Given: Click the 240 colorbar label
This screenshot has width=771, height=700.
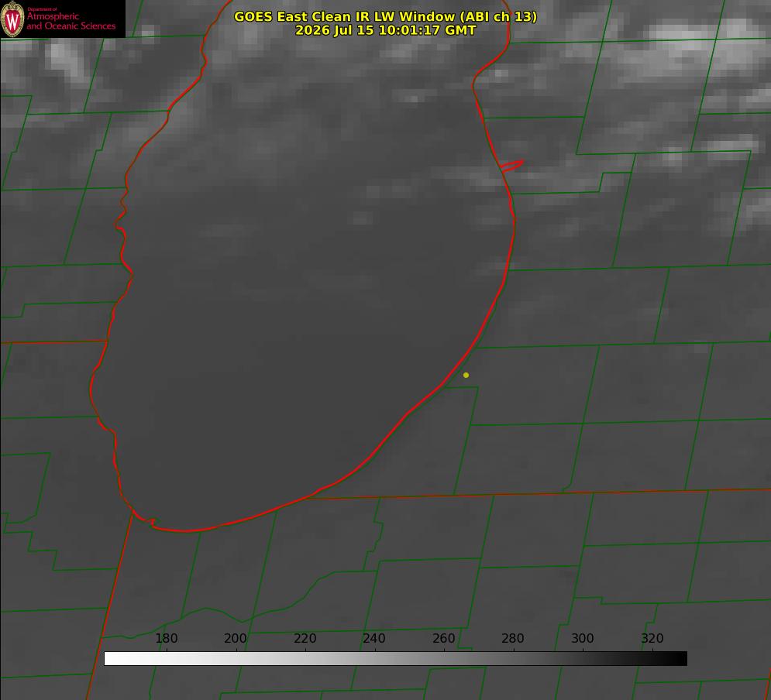Looking at the screenshot, I should [x=373, y=638].
